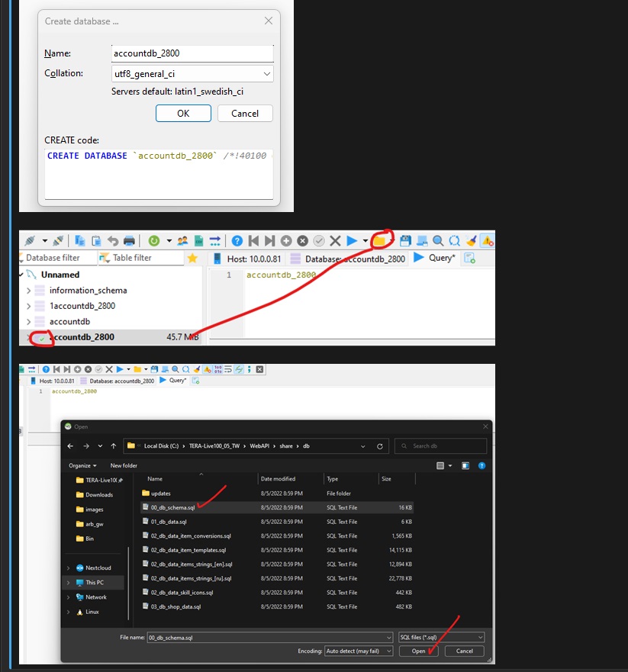The height and width of the screenshot is (672, 628).
Task: Select the 00_db_schema.sql file
Action: click(x=172, y=507)
